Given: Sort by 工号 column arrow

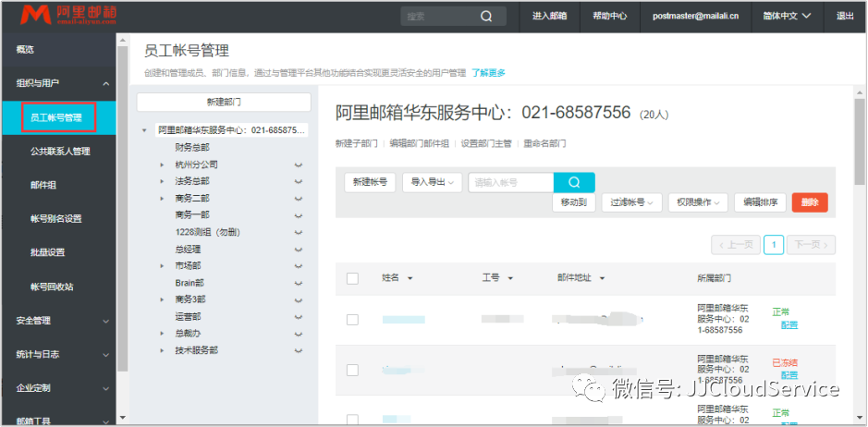Looking at the screenshot, I should pyautogui.click(x=510, y=278).
